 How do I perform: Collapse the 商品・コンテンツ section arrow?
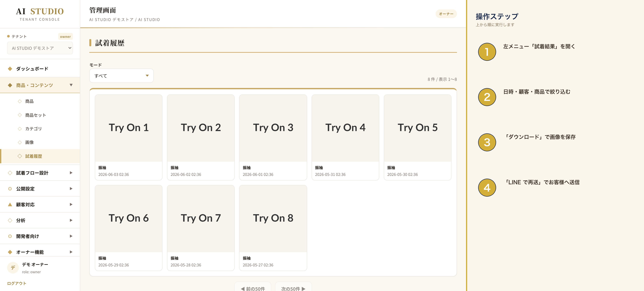[x=71, y=85]
